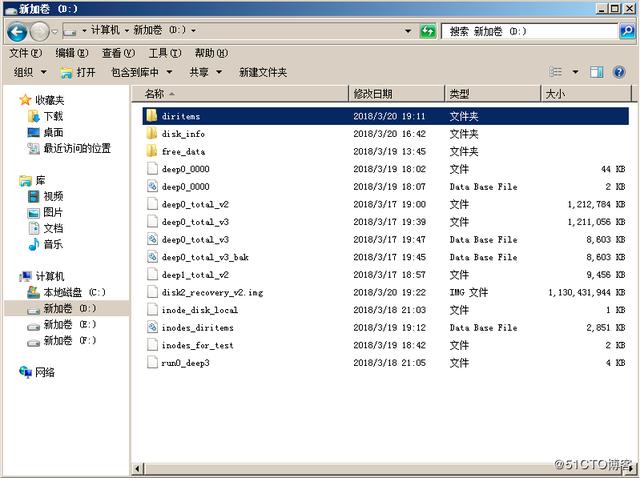Click 新建文件夹 button
The width and height of the screenshot is (640, 478).
(x=263, y=72)
